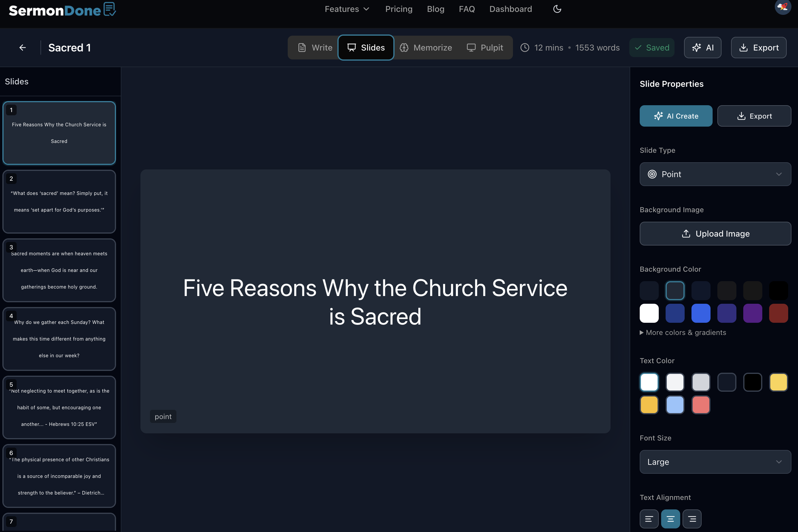Image resolution: width=798 pixels, height=532 pixels.
Task: Toggle dark mode with the moon icon
Action: (x=557, y=9)
